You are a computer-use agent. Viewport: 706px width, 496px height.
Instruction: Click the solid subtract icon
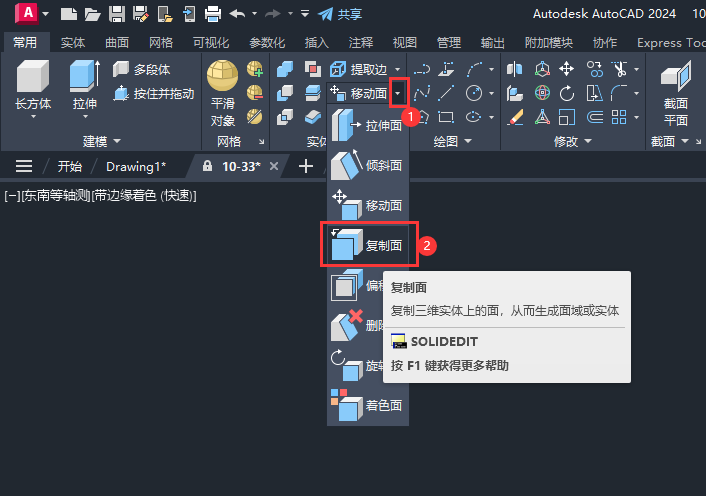pos(285,93)
